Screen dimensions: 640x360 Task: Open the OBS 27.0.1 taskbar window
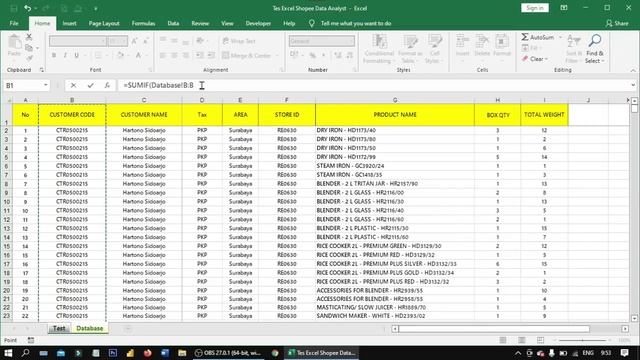(x=229, y=353)
